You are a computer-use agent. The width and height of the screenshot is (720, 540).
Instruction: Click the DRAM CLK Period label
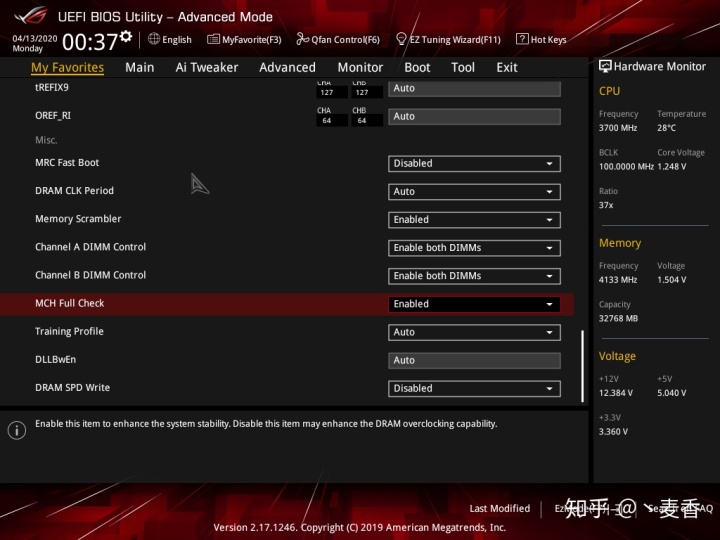[x=74, y=191]
